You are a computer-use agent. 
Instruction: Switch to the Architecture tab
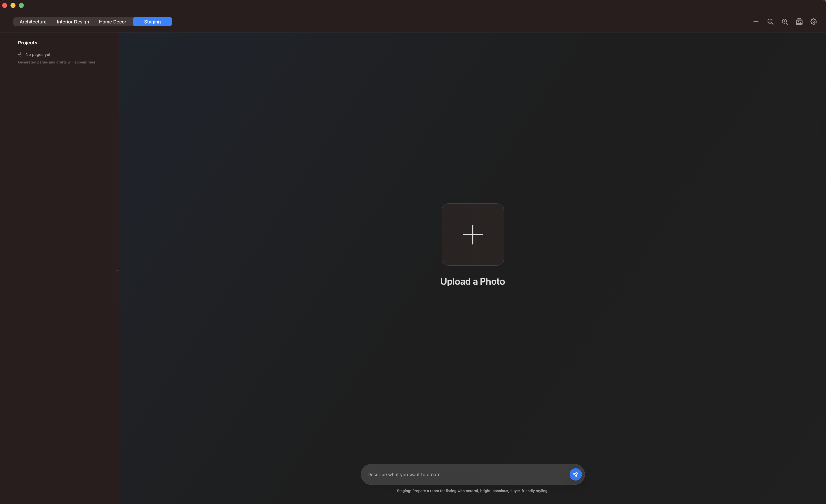click(x=33, y=22)
